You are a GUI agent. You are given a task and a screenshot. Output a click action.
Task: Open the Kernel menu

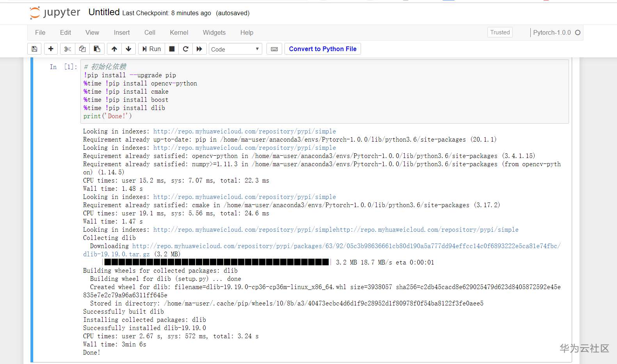179,32
